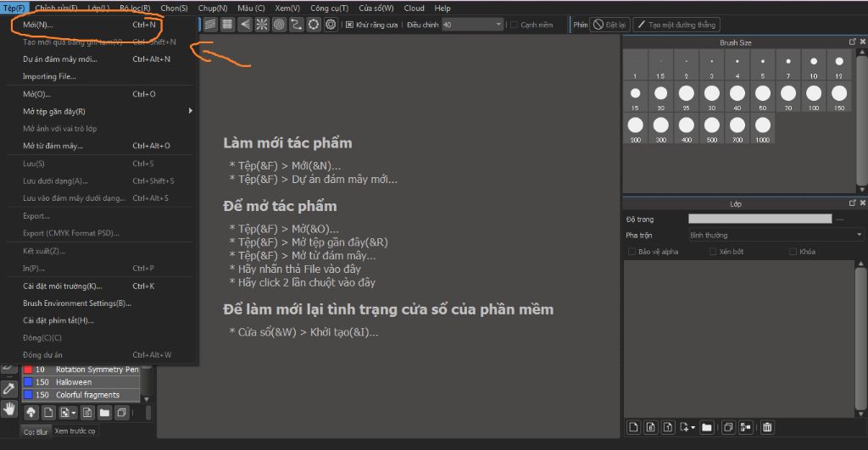Enable Xén bớt checkbox
Image resolution: width=868 pixels, height=450 pixels.
[713, 252]
